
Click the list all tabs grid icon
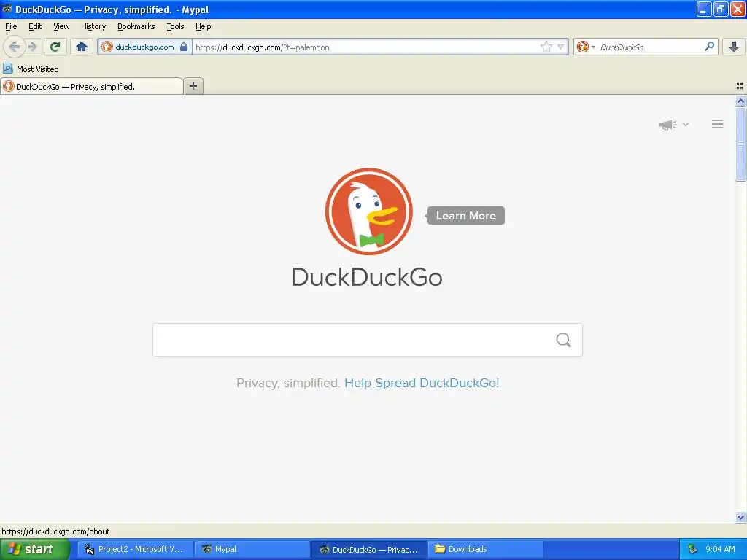click(x=740, y=86)
